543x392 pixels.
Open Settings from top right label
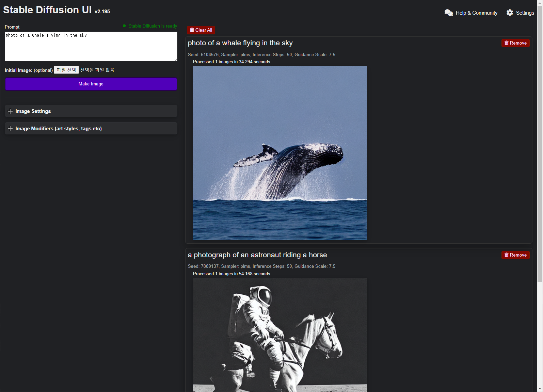(x=525, y=13)
